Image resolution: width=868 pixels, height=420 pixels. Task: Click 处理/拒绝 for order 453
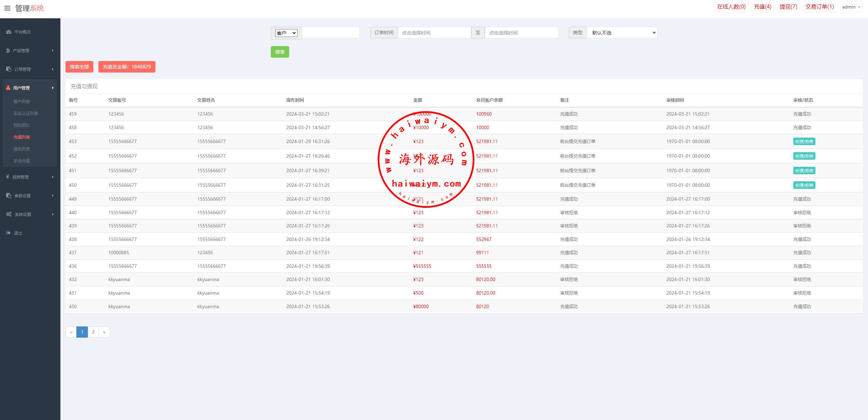(804, 142)
